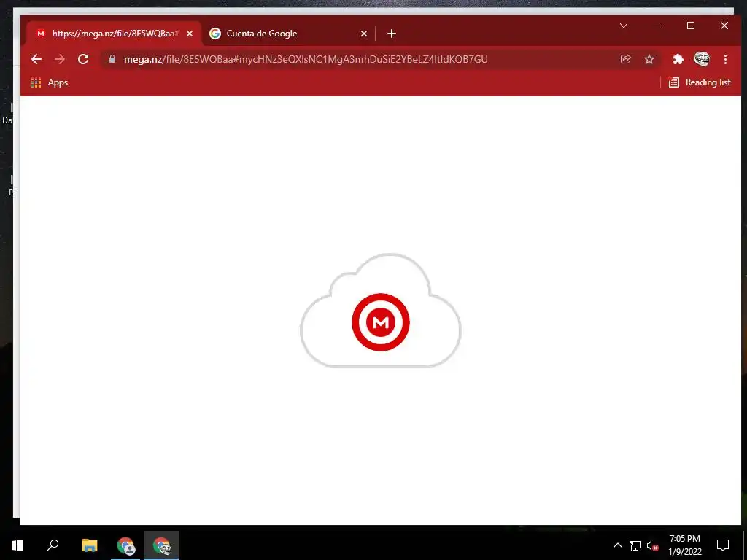The height and width of the screenshot is (560, 747).
Task: Close the Cuenta de Google tab
Action: click(x=364, y=34)
